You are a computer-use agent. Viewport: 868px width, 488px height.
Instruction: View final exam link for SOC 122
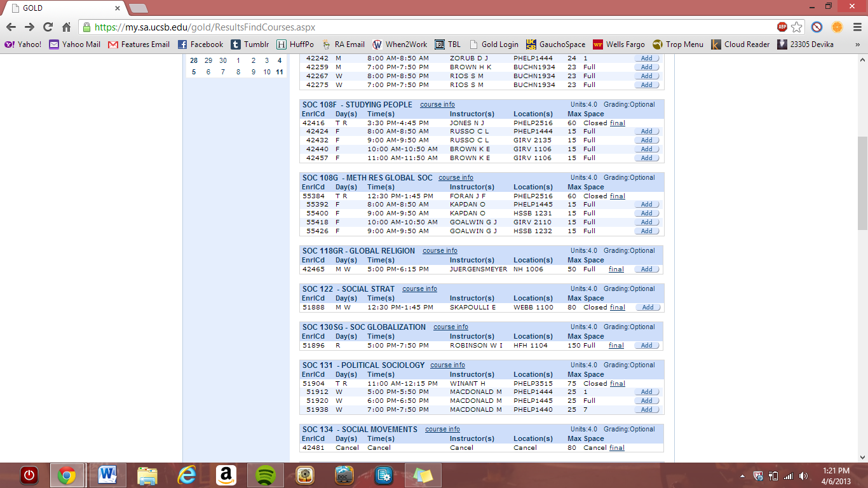[618, 308]
